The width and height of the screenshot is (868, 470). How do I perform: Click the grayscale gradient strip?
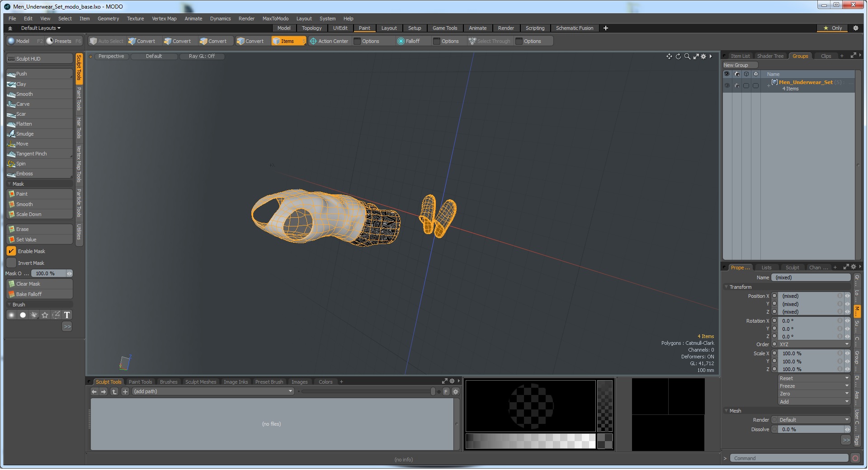pos(530,441)
